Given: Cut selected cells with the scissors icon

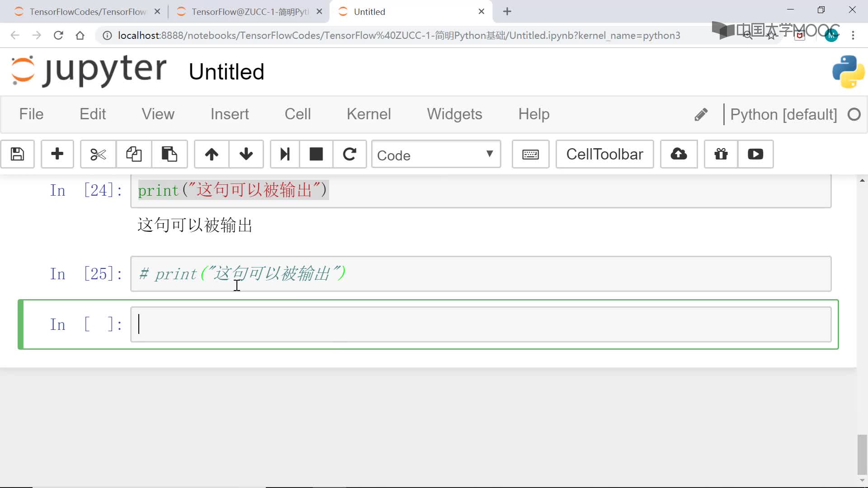Looking at the screenshot, I should point(98,155).
